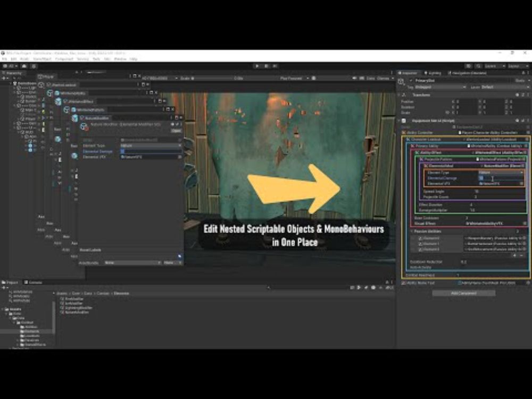Switch to the Console tab
The width and height of the screenshot is (532, 399).
pos(33,282)
